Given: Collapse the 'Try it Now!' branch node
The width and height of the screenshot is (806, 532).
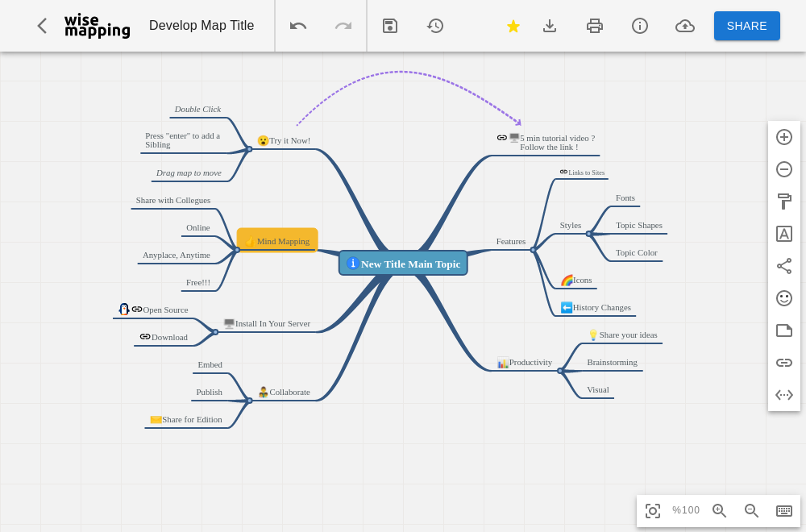Looking at the screenshot, I should (x=249, y=149).
